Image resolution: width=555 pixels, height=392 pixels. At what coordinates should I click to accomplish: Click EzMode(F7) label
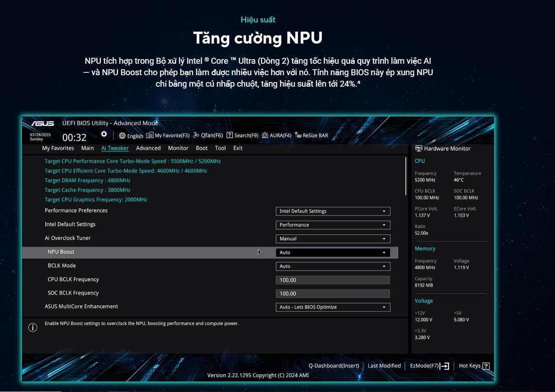(x=424, y=366)
